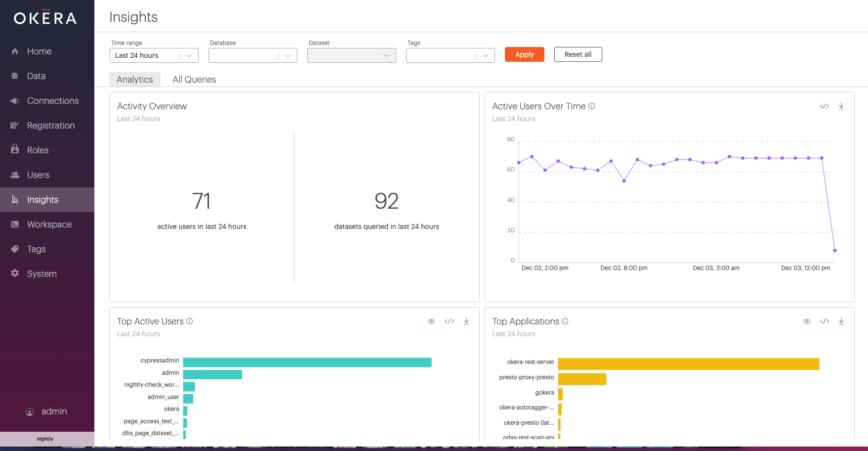The width and height of the screenshot is (868, 451).
Task: Toggle eye visibility icon on Top Applications
Action: 806,321
